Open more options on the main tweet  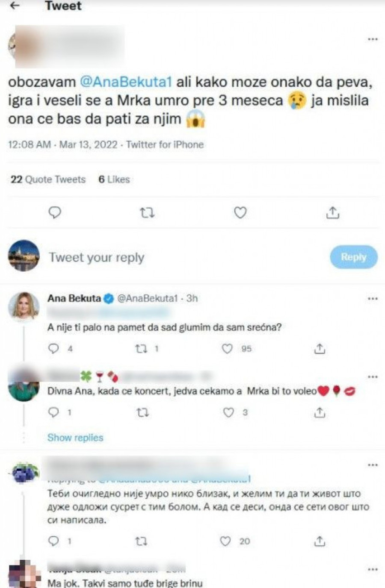click(373, 39)
